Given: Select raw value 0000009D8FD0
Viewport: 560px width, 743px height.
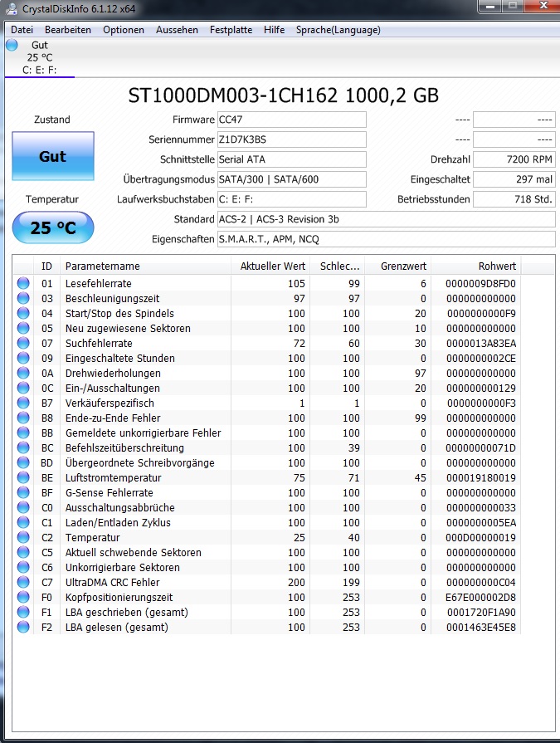Looking at the screenshot, I should pyautogui.click(x=480, y=283).
